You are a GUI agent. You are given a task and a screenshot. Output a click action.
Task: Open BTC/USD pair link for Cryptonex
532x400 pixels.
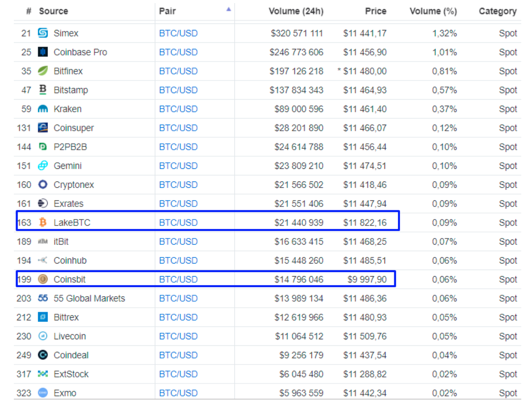point(178,185)
